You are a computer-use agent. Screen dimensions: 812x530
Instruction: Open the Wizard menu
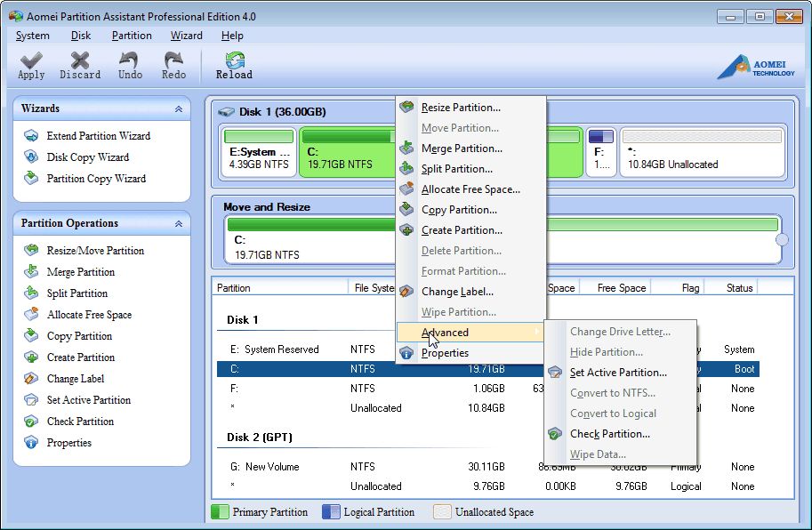pyautogui.click(x=187, y=36)
